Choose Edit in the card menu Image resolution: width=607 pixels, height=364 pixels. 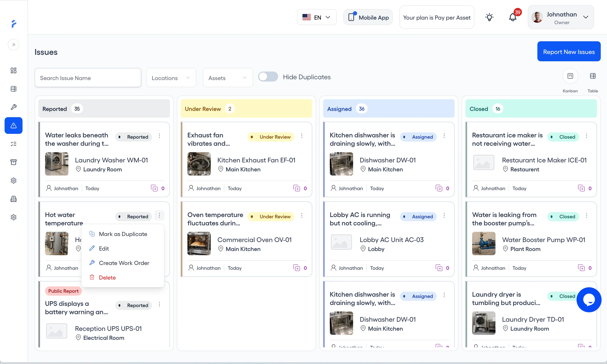pyautogui.click(x=123, y=249)
